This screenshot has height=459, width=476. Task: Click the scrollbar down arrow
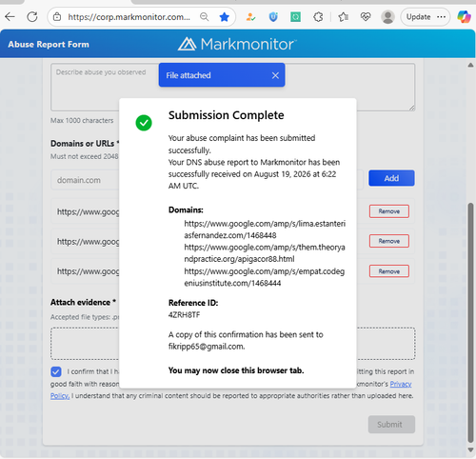tap(470, 449)
